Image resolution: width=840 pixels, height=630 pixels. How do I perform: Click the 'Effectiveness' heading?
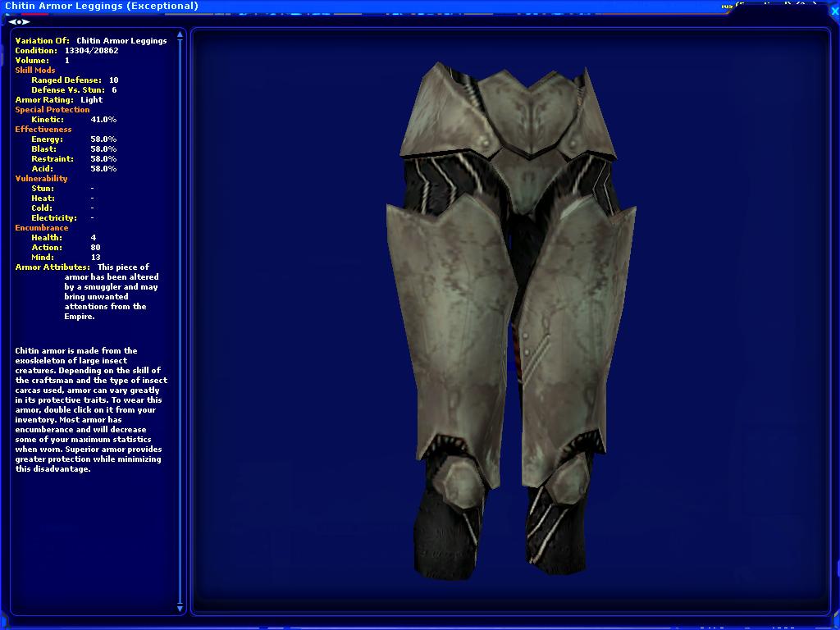[43, 129]
